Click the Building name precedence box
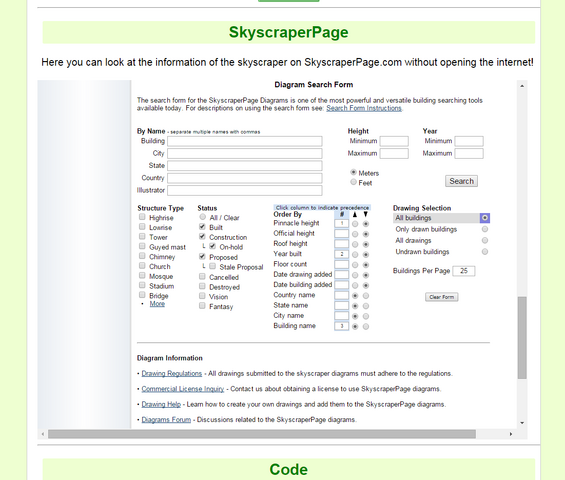This screenshot has height=480, width=565. coord(341,326)
